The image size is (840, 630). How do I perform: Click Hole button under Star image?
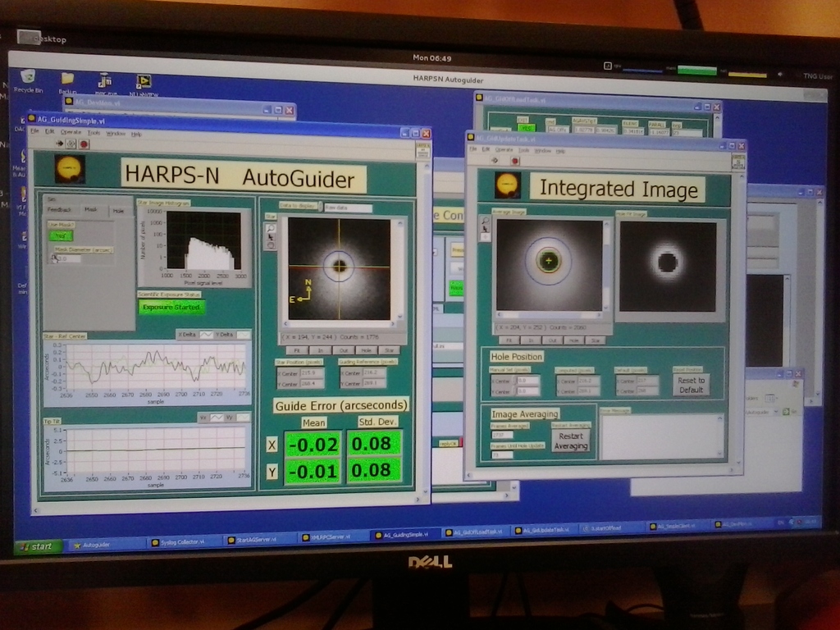367,350
